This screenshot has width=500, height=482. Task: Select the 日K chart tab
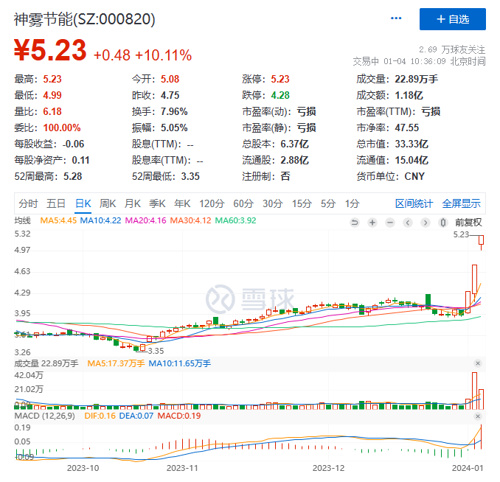[83, 203]
